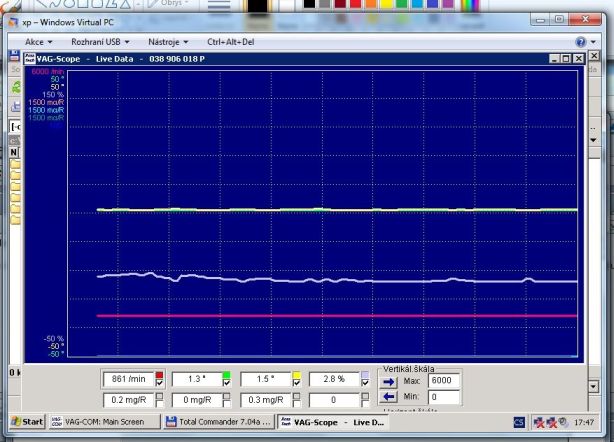
Task: Click the -50 % axis label
Action: pos(54,339)
